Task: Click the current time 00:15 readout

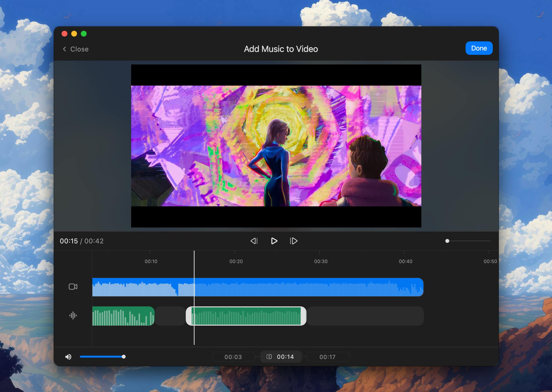Action: point(69,241)
